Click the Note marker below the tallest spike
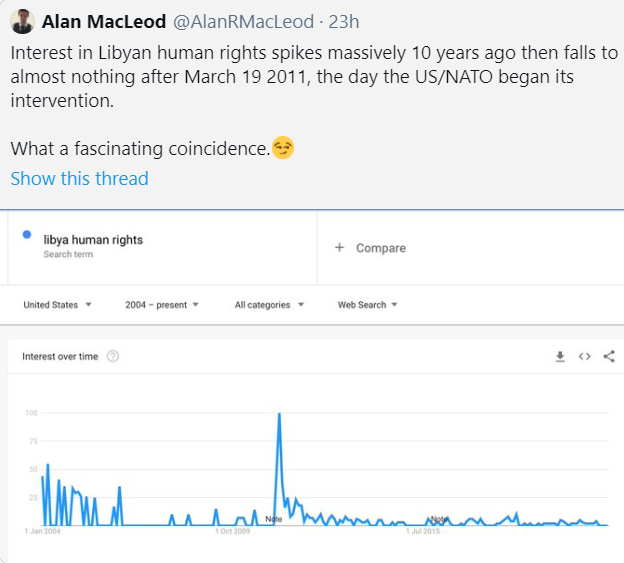 (274, 519)
